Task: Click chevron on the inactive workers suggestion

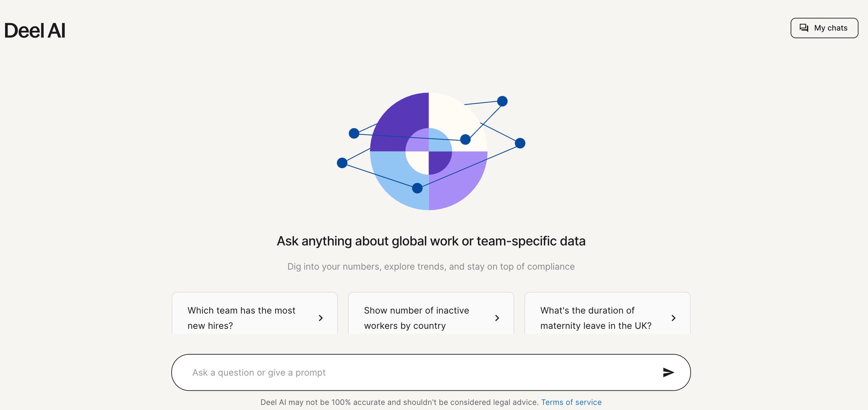Action: tap(497, 318)
